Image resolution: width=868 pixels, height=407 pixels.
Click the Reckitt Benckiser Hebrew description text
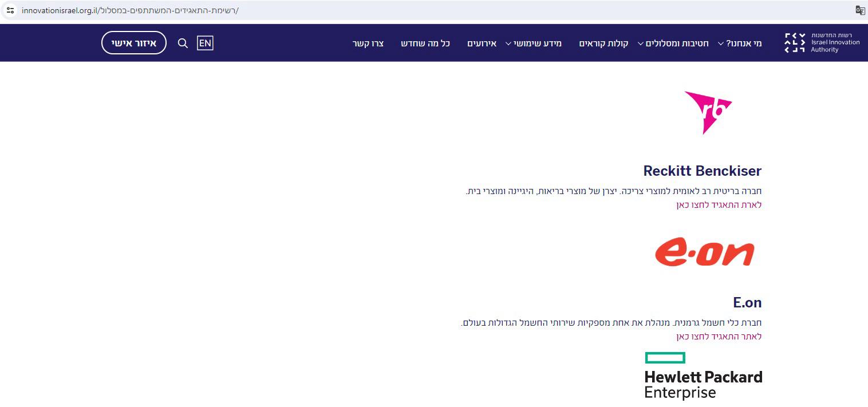614,191
